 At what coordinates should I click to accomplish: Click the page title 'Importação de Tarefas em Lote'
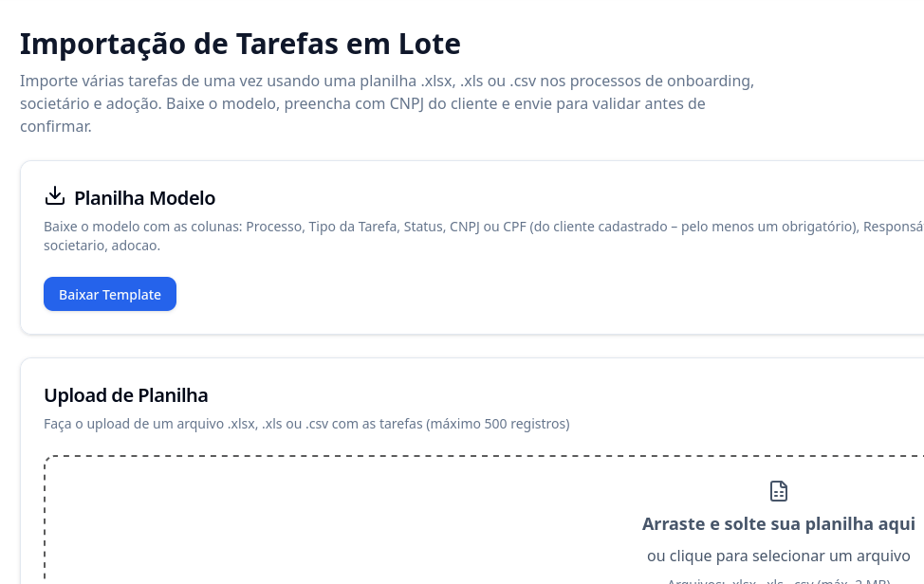[x=240, y=43]
